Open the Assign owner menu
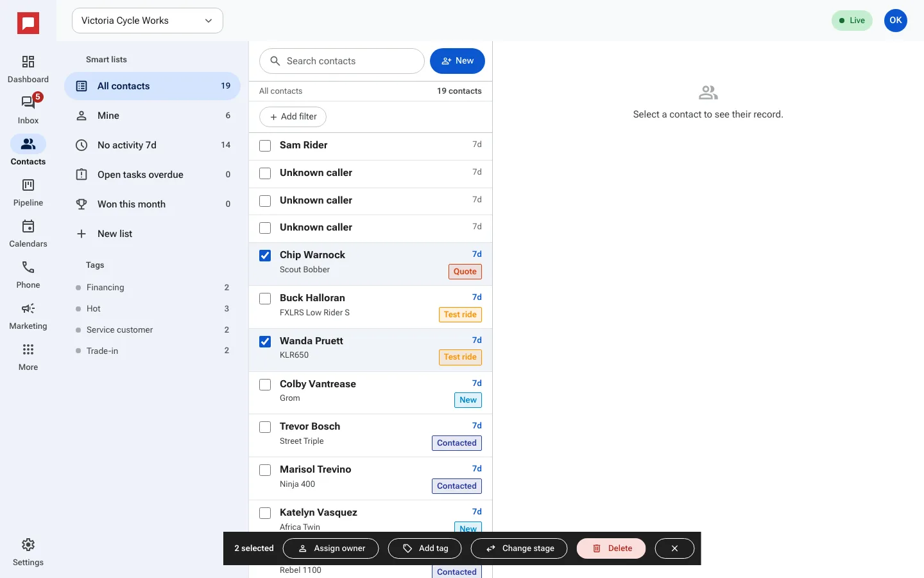The image size is (924, 578). click(x=331, y=548)
